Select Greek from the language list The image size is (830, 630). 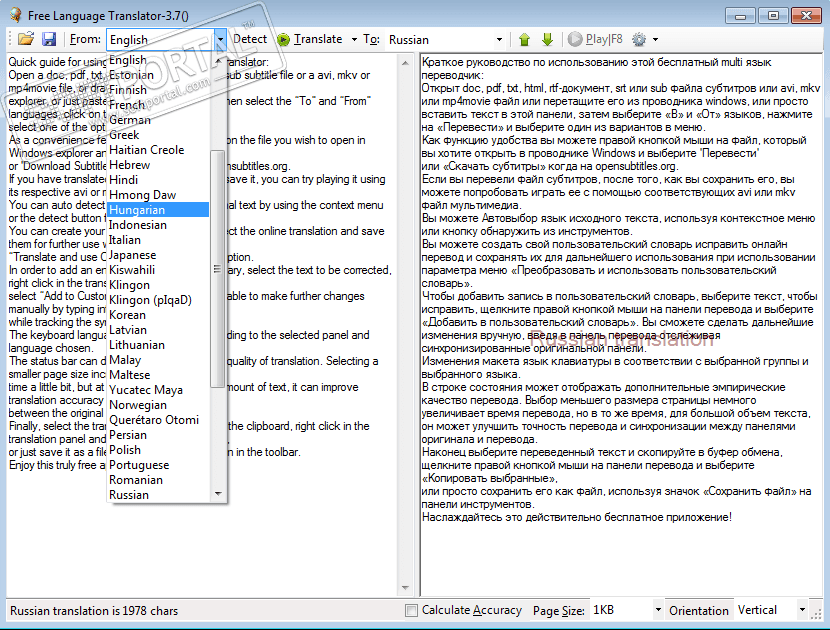158,135
